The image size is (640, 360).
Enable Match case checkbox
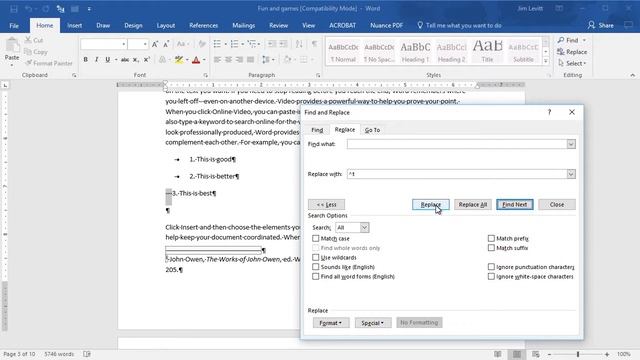[316, 238]
